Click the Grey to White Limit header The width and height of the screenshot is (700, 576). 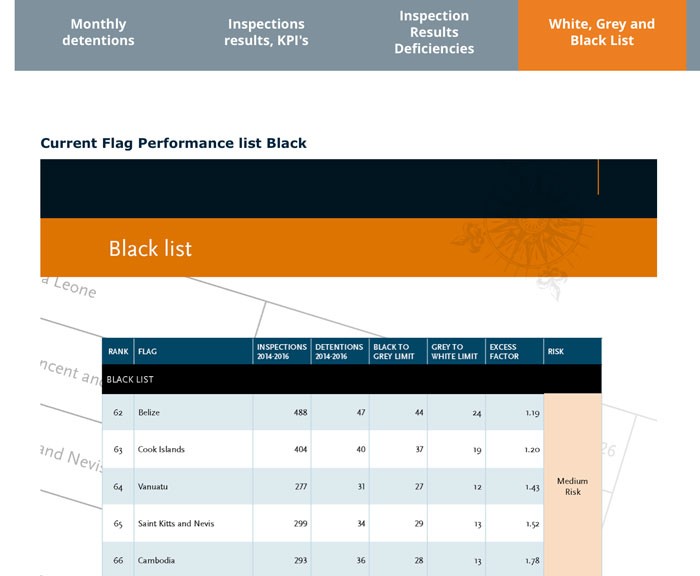(456, 351)
